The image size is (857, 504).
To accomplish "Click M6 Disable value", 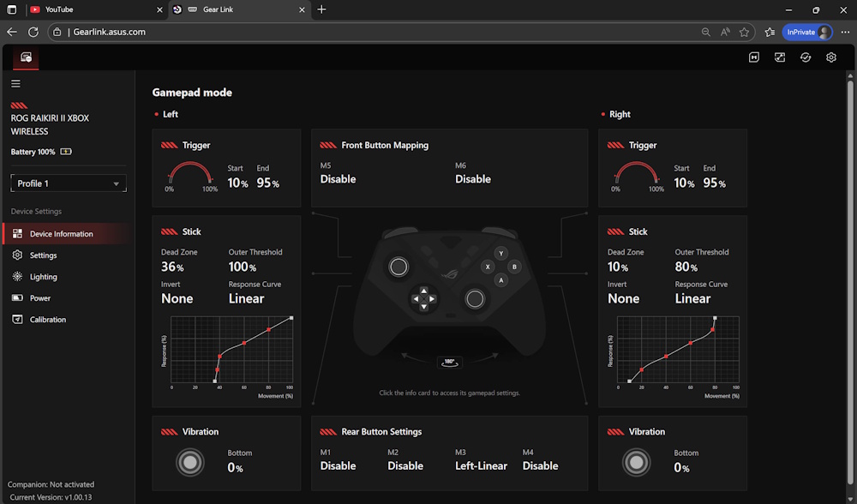I will click(x=473, y=179).
